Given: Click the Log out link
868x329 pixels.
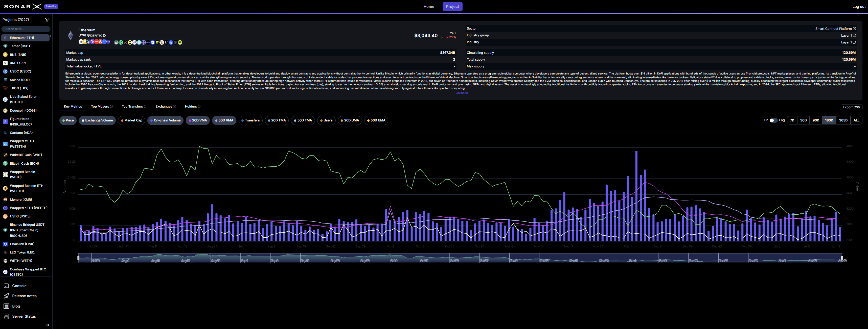Looking at the screenshot, I should [x=859, y=7].
